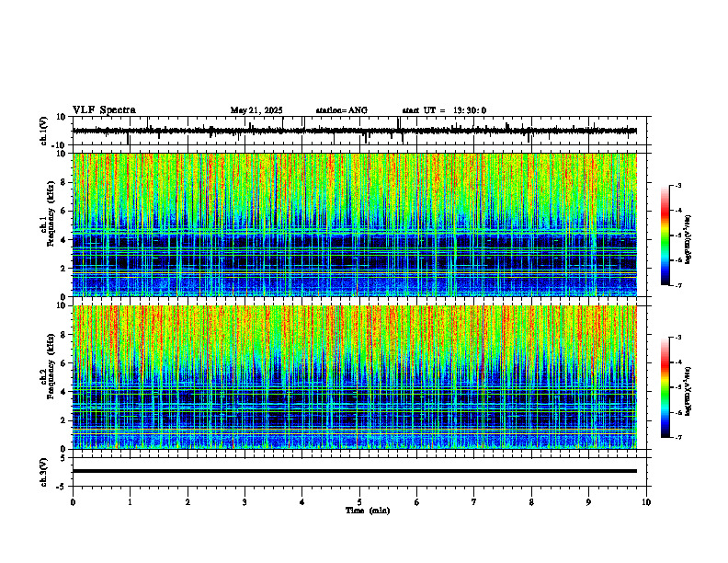Click the "-3" label on ch.1 colorbar
This screenshot has height=563, width=728.
tap(677, 185)
